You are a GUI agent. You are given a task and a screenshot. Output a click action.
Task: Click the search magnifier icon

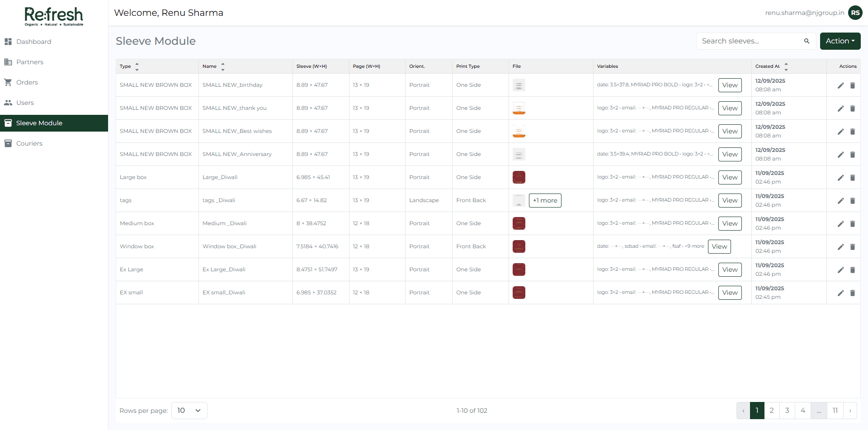[x=807, y=41]
